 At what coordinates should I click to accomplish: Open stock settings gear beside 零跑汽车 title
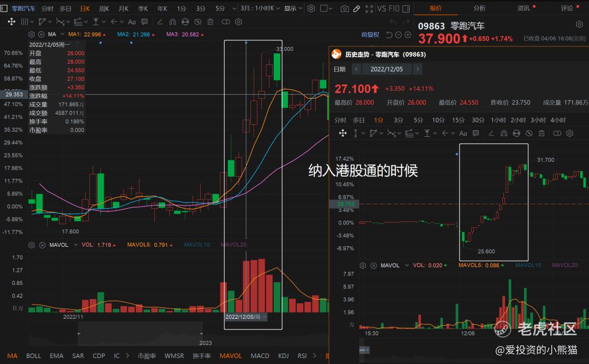coord(579,25)
